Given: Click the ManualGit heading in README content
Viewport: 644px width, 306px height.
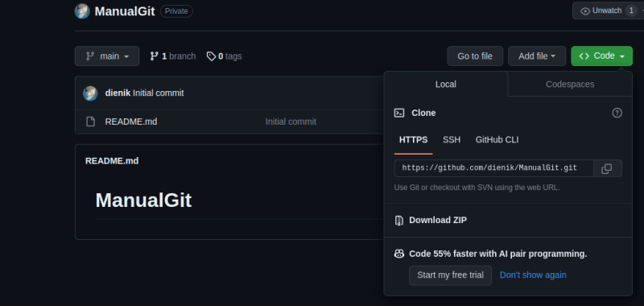Looking at the screenshot, I should pyautogui.click(x=143, y=201).
